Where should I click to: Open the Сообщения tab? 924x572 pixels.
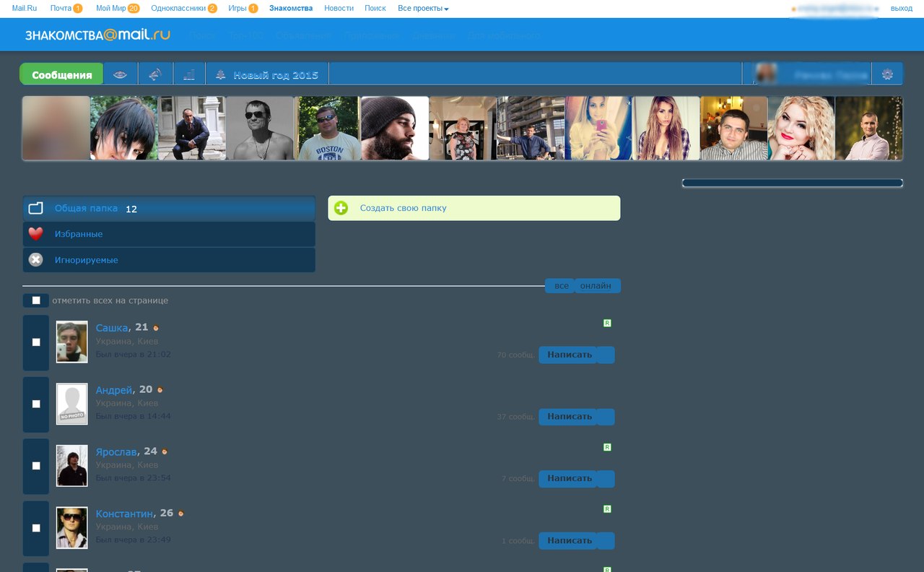(x=62, y=74)
